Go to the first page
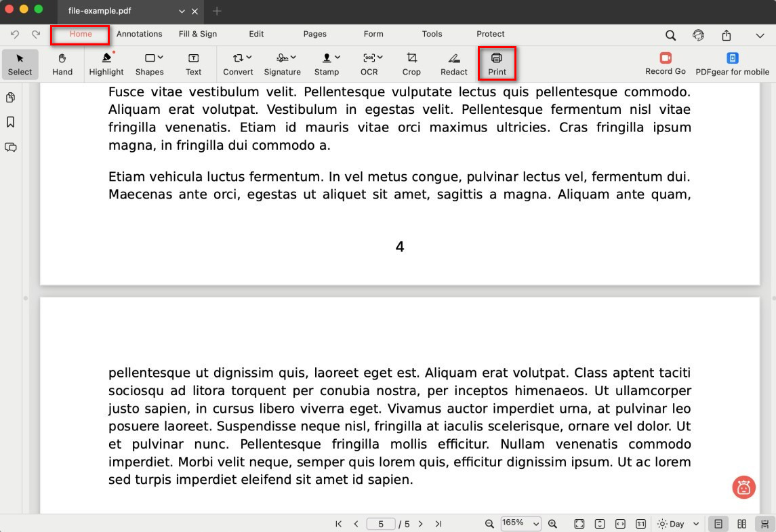This screenshot has height=532, width=776. pyautogui.click(x=339, y=524)
